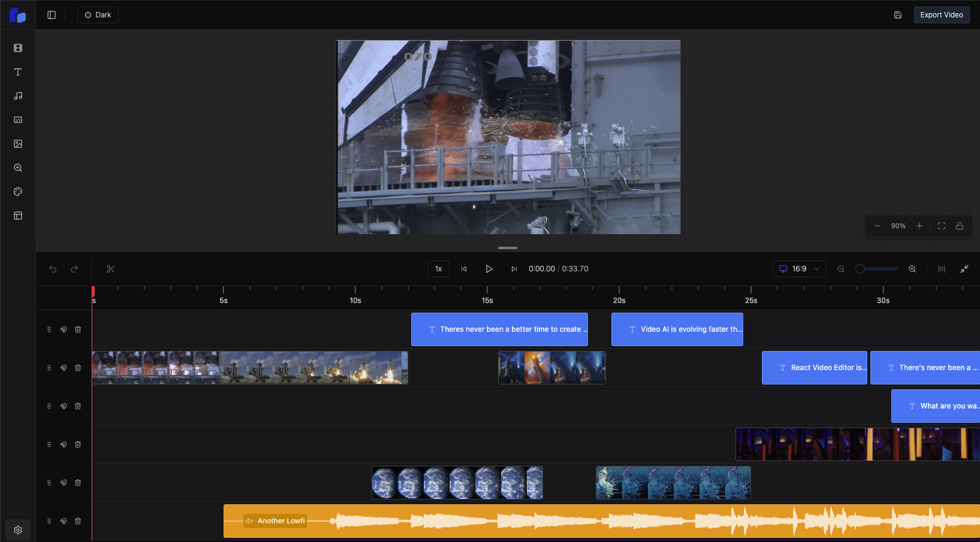The width and height of the screenshot is (980, 542).
Task: Zoom out the canvas with the minus button
Action: pyautogui.click(x=878, y=226)
